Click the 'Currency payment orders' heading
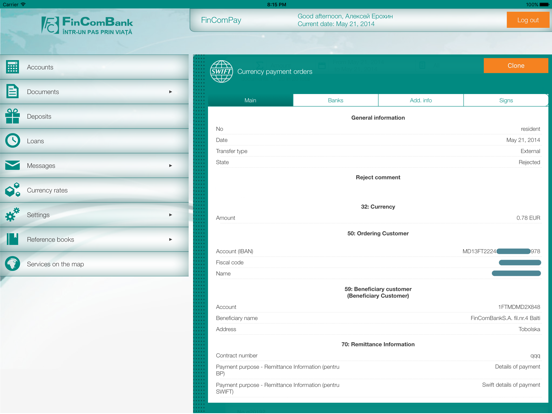Image resolution: width=552 pixels, height=414 pixels. [x=275, y=71]
